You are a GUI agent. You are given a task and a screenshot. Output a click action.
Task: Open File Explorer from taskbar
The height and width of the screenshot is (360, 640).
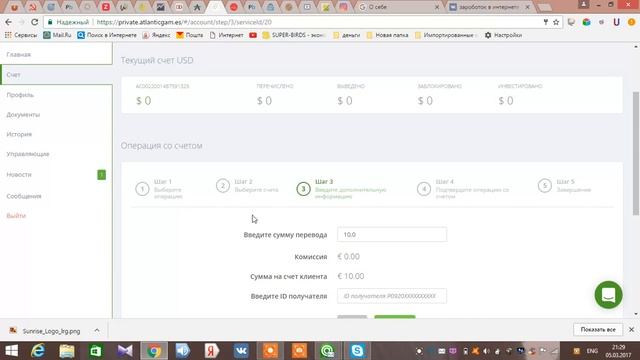click(67, 351)
